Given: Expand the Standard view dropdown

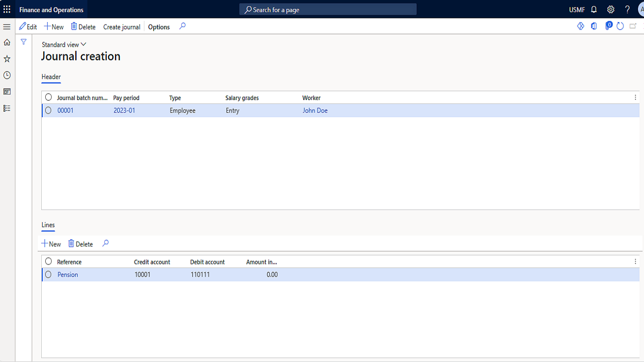Looking at the screenshot, I should click(x=64, y=45).
